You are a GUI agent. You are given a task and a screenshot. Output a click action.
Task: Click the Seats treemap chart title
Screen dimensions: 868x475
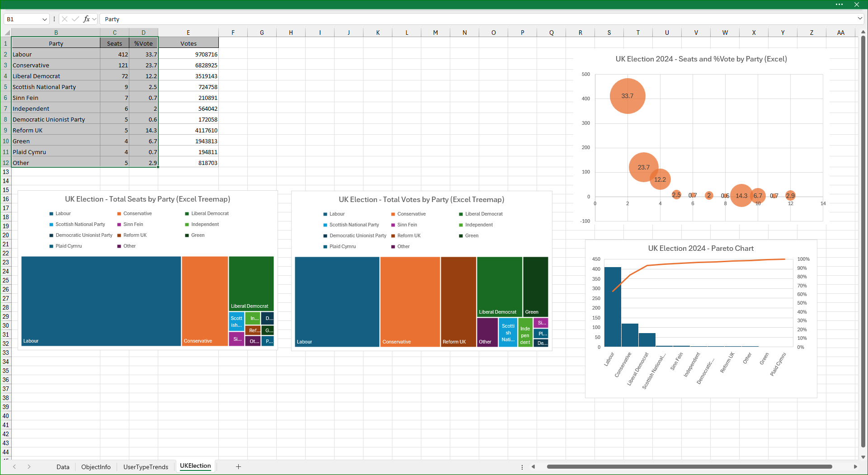pyautogui.click(x=147, y=199)
